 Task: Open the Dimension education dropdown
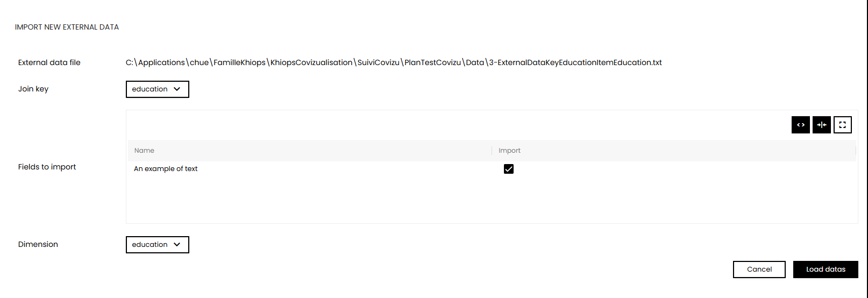tap(157, 245)
